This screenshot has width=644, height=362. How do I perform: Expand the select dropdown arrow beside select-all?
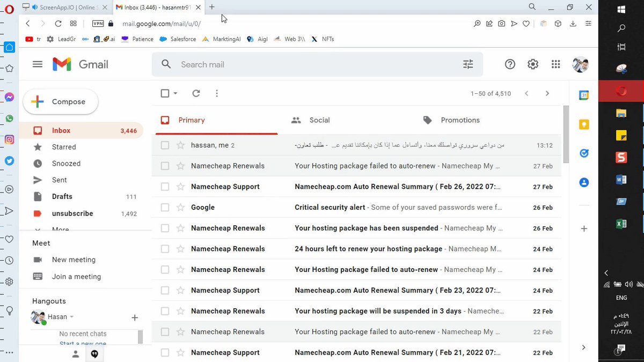pyautogui.click(x=175, y=93)
